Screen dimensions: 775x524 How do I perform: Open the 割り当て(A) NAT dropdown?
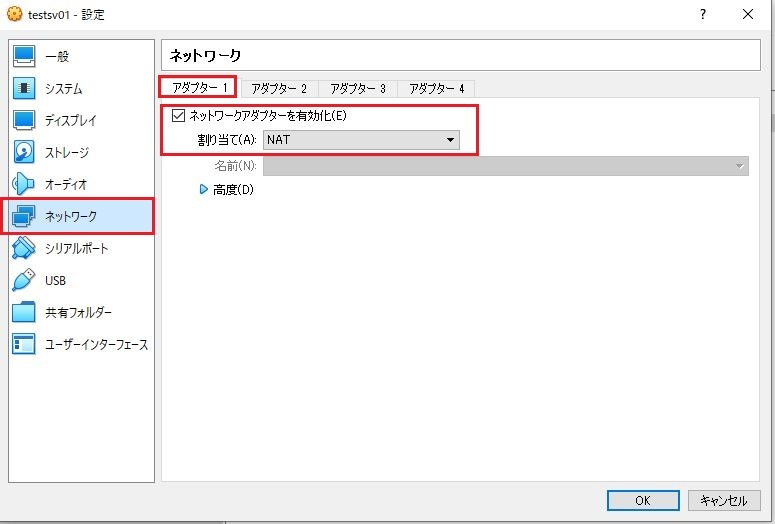(x=361, y=140)
